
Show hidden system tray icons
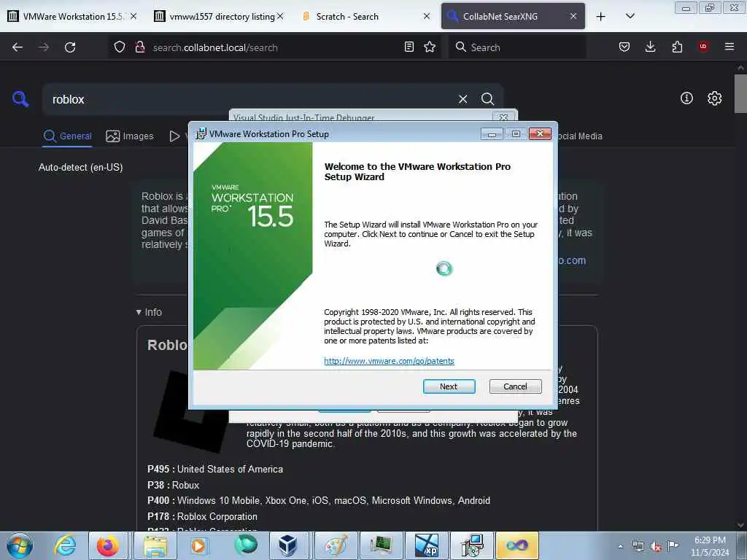(x=620, y=546)
